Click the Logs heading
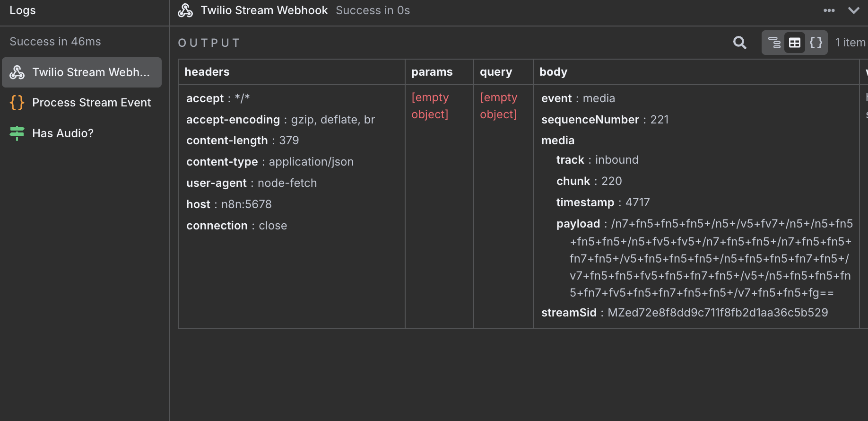The width and height of the screenshot is (868, 421). coord(23,10)
